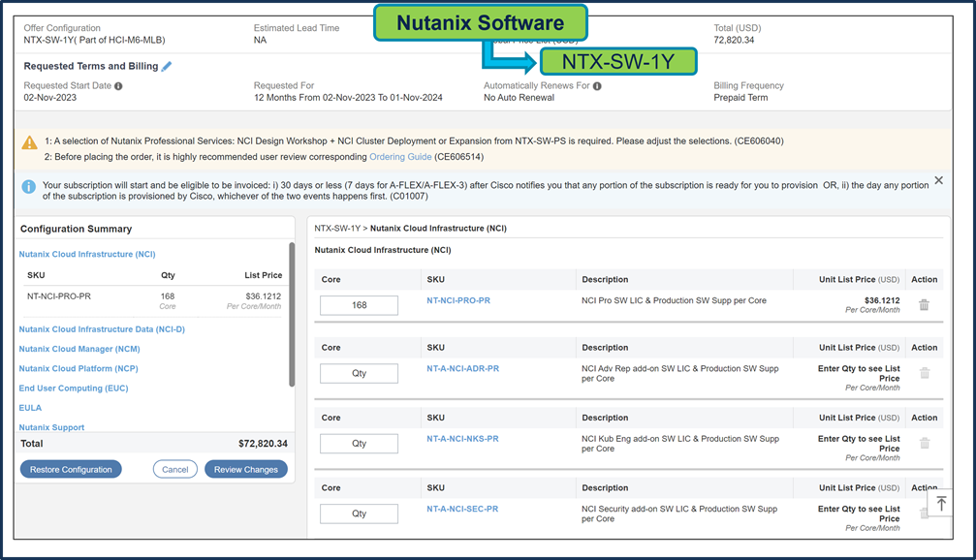Open Nutanix Cloud Infrastructure Data (NCI-D)
This screenshot has height=560, width=976.
coord(102,329)
